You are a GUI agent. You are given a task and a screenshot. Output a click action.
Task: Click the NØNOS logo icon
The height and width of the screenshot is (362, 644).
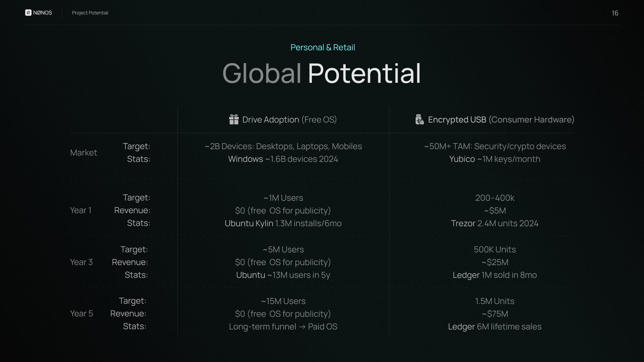(x=28, y=13)
